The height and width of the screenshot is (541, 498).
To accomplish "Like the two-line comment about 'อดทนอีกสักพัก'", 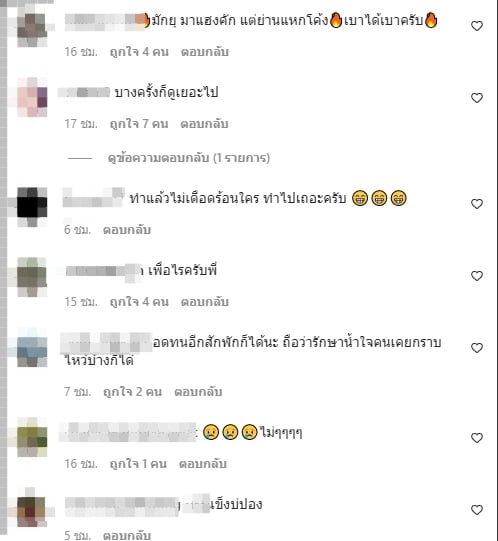I will [x=477, y=348].
